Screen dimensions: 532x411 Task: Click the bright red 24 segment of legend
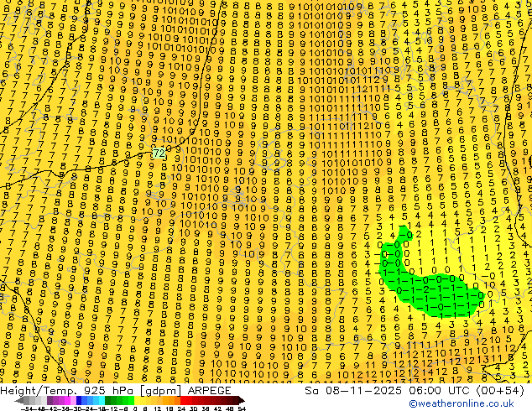coord(183,400)
